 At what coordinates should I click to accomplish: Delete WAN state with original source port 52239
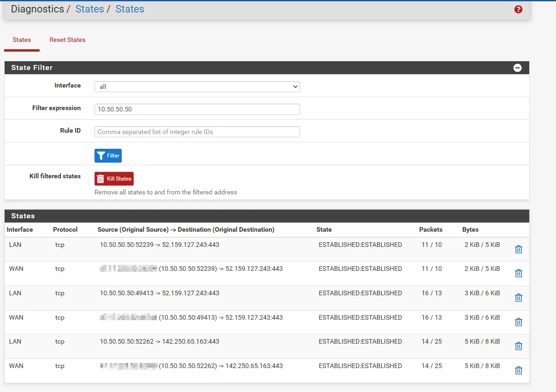coord(519,273)
